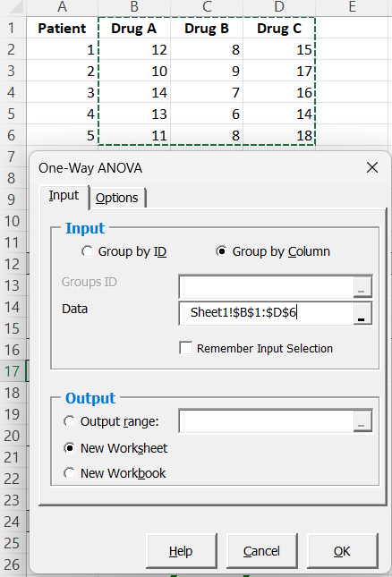Screen dimensions: 392x577
Task: Switch to the Input tab
Action: tap(64, 196)
